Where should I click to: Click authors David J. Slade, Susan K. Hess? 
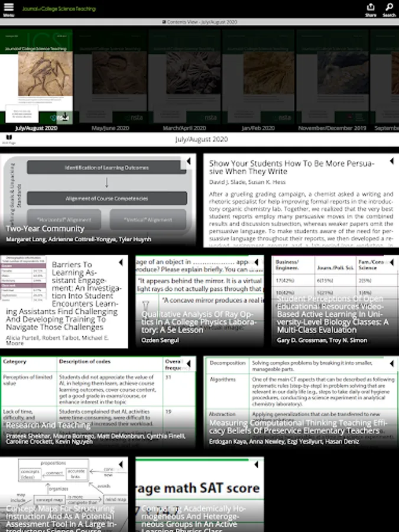pyautogui.click(x=247, y=182)
